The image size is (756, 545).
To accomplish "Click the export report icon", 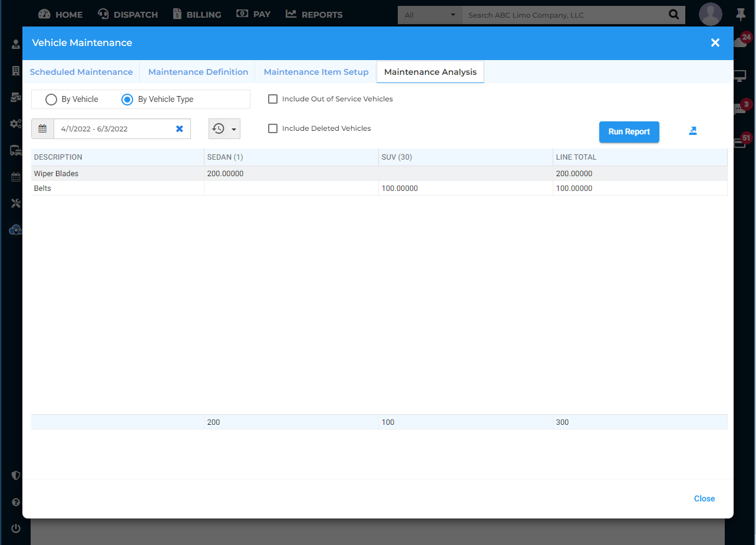I will point(693,131).
